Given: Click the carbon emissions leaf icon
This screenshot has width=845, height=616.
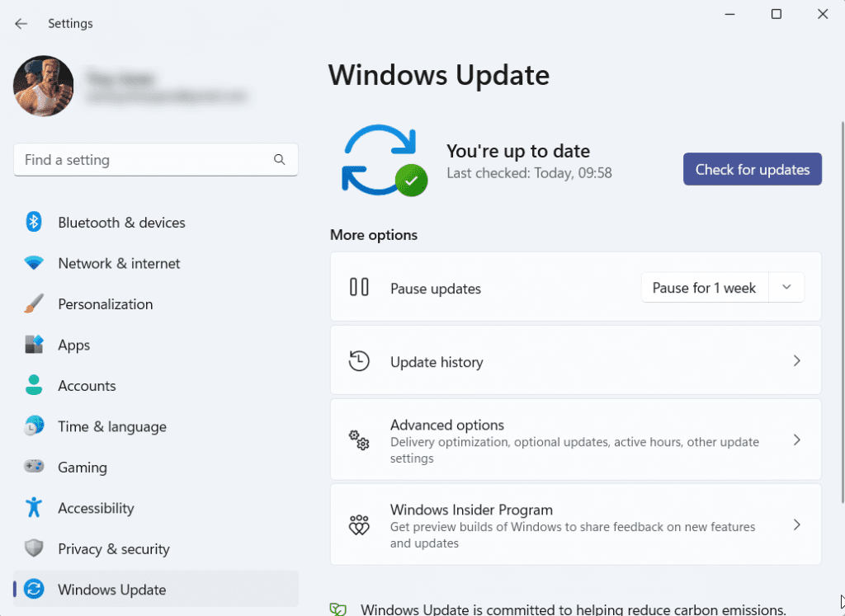Looking at the screenshot, I should (x=338, y=609).
